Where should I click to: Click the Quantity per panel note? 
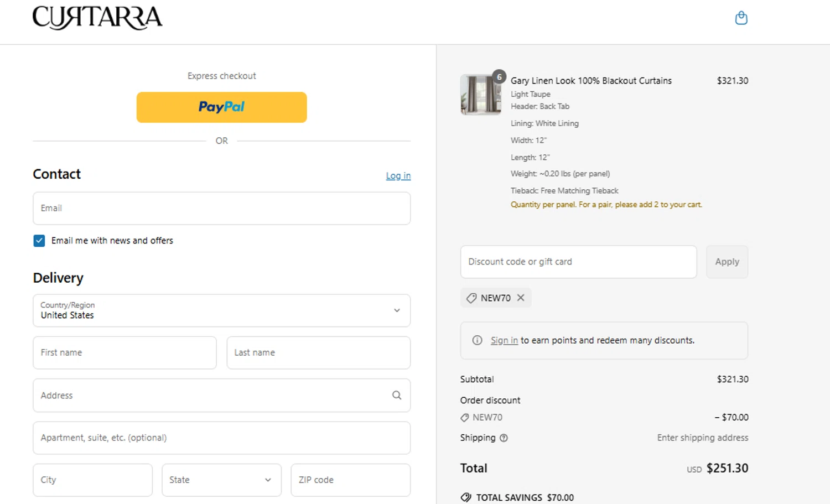[x=606, y=205]
